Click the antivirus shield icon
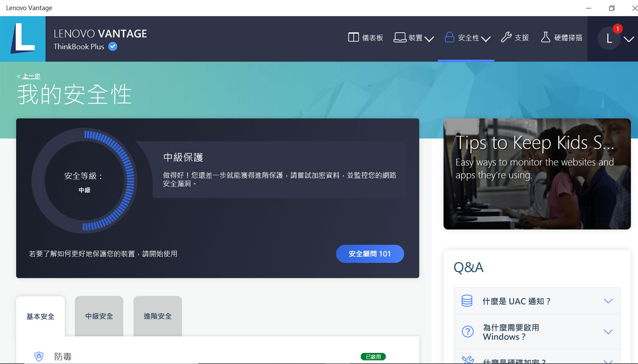This screenshot has height=364, width=638. tap(39, 356)
